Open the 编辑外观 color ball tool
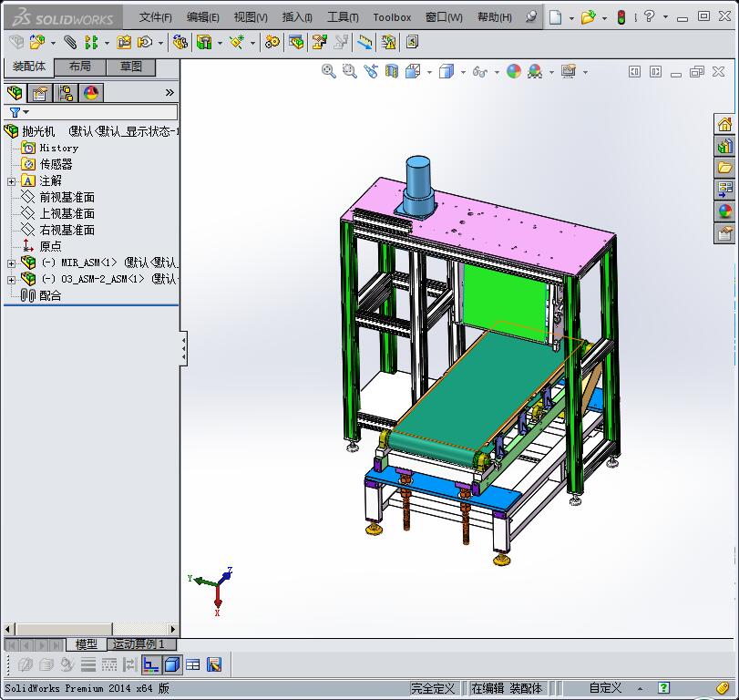The height and width of the screenshot is (700, 739). click(x=514, y=71)
